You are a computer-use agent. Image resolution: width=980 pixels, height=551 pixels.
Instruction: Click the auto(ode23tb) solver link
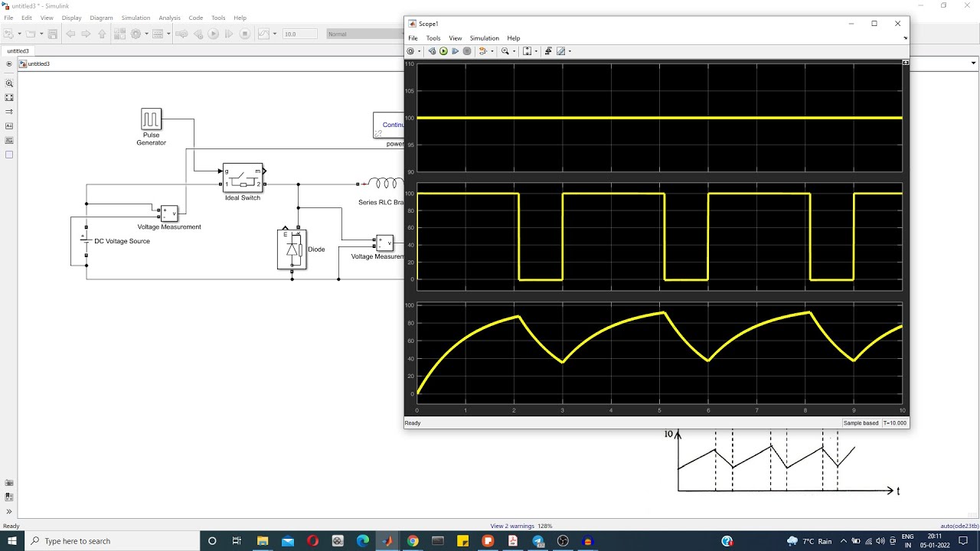pyautogui.click(x=959, y=526)
